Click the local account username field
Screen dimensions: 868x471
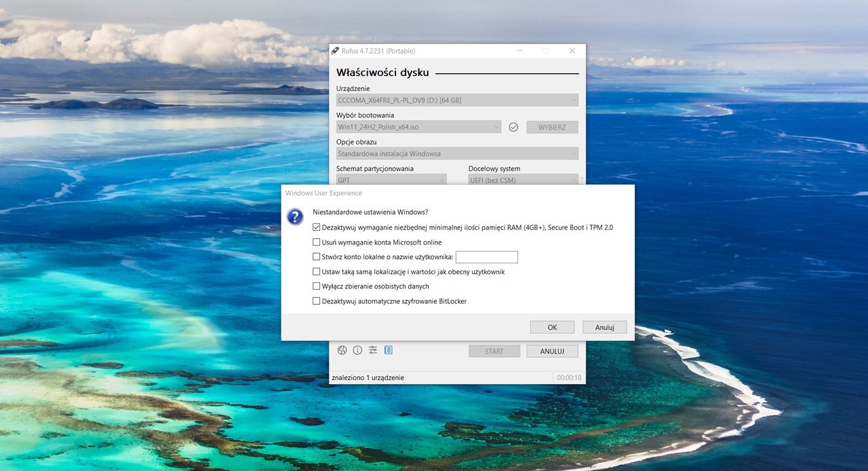coord(487,257)
